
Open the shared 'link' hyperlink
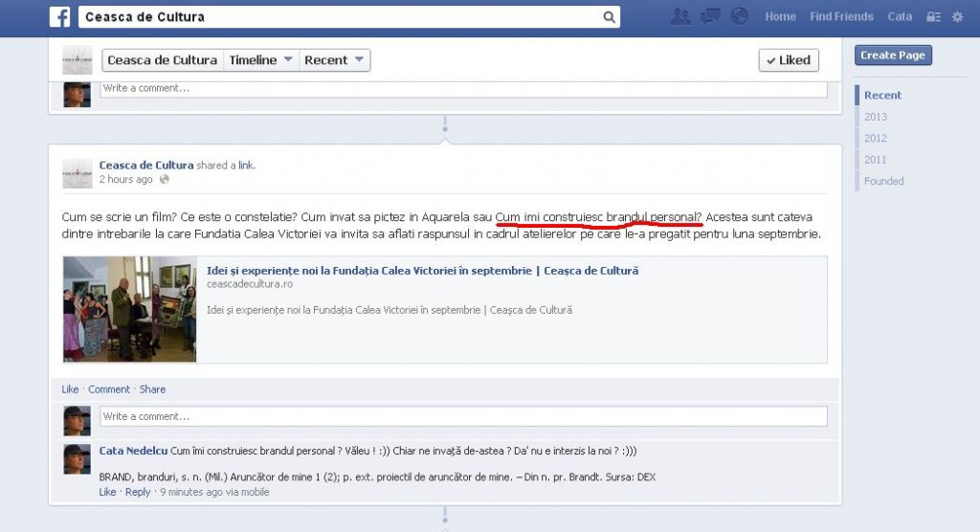point(246,165)
